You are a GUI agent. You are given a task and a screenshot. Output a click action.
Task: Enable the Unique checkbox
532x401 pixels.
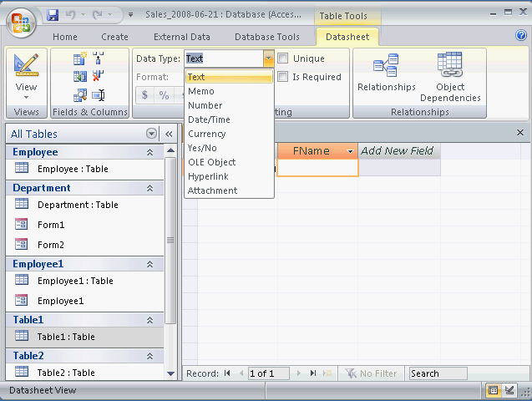(283, 58)
